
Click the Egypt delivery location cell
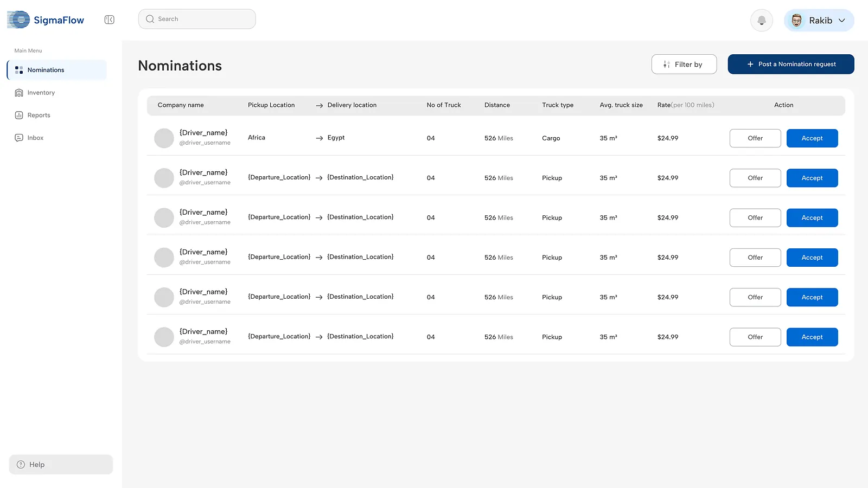pyautogui.click(x=336, y=138)
